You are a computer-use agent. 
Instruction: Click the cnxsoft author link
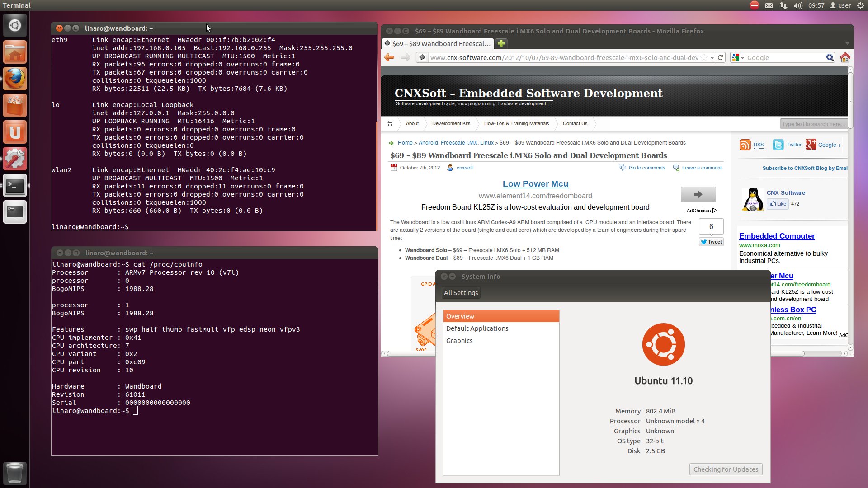(x=464, y=168)
